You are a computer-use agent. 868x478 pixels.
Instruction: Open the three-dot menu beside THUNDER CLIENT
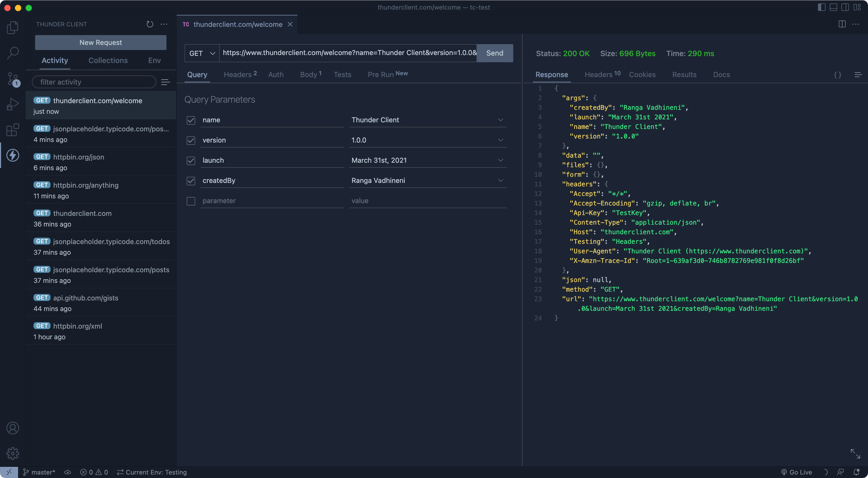pos(164,24)
